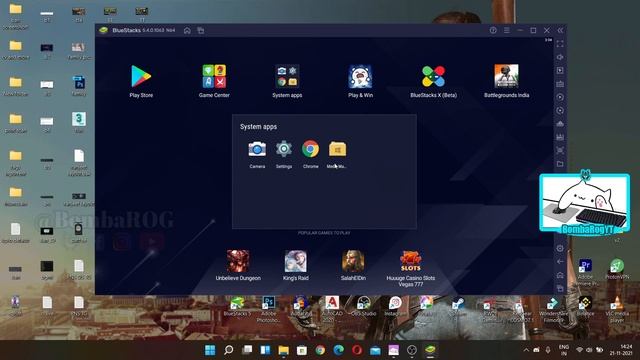Open Windows taskbar Search
The height and width of the screenshot is (360, 640).
pos(229,350)
